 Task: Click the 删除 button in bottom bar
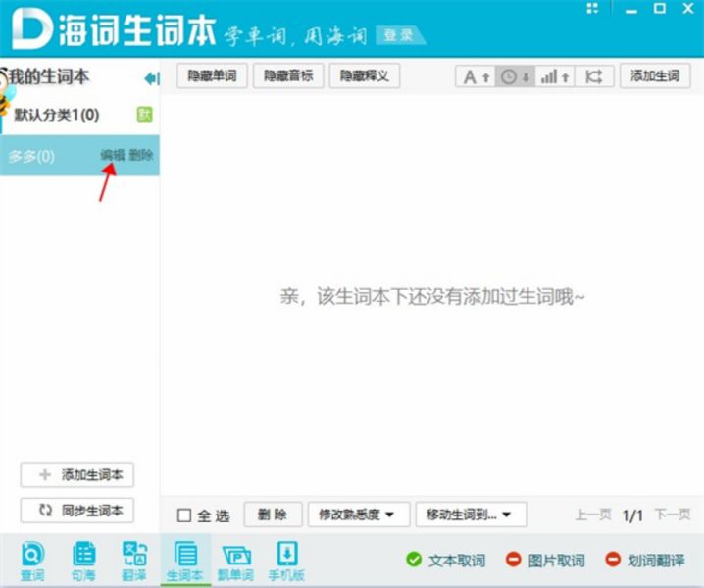coord(273,514)
